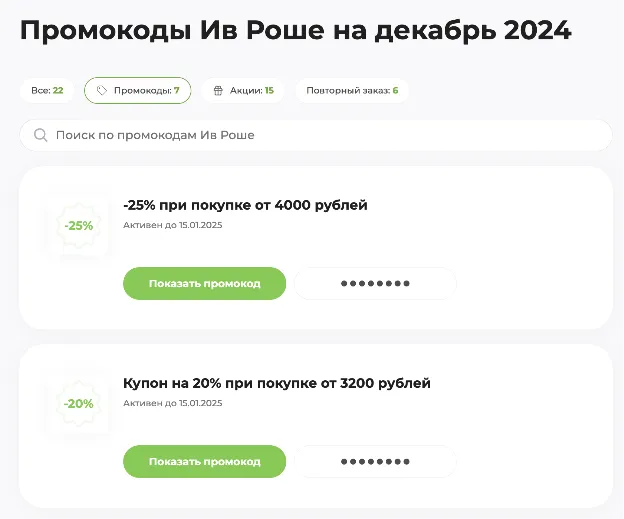Show promo code for the -25% offer
The image size is (624, 519).
tap(205, 283)
